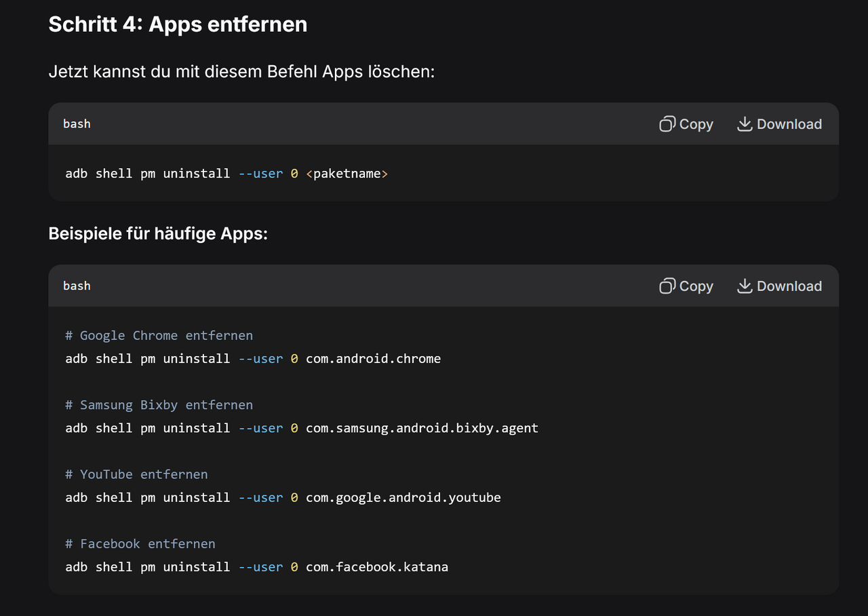Click the com.facebook.katana package name

coord(377,566)
